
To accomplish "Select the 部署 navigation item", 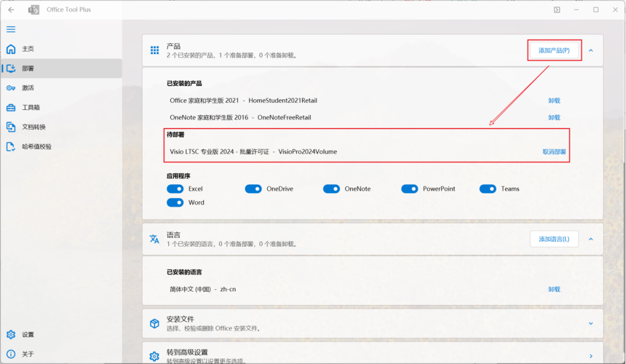I will (62, 68).
